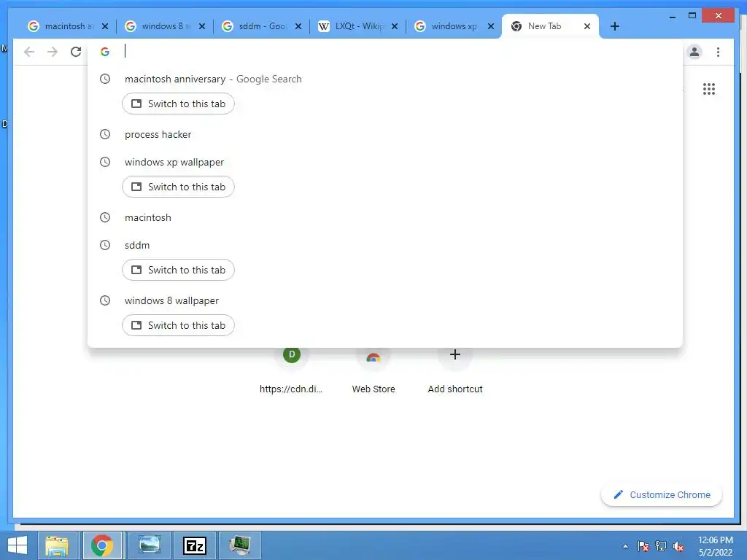Open the Web Store shortcut
Screen dimensions: 747x560
pyautogui.click(x=373, y=370)
